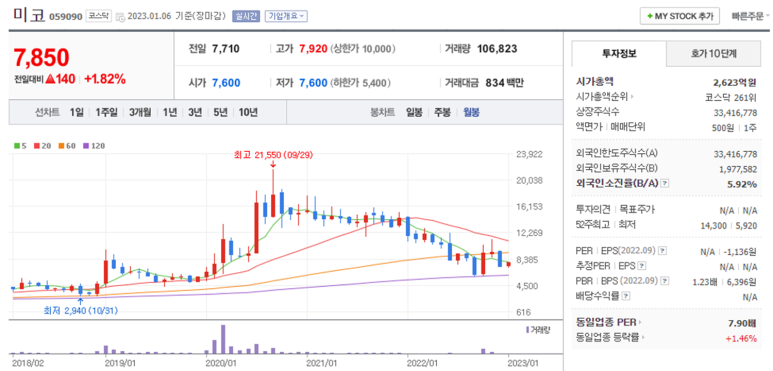Screen dimensions: 773x371
Task: Click the 최저 2,940 (10/31) marker
Action: tap(81, 310)
